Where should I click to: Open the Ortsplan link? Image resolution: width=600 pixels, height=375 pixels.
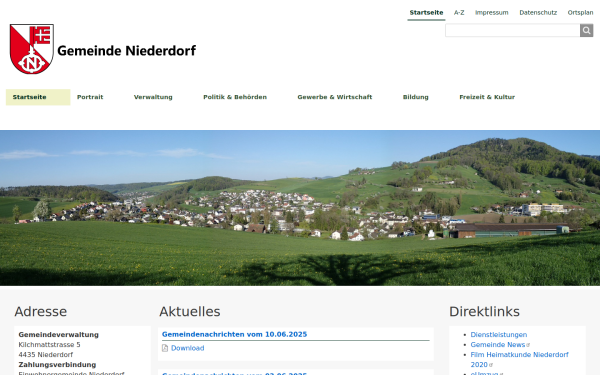click(580, 13)
